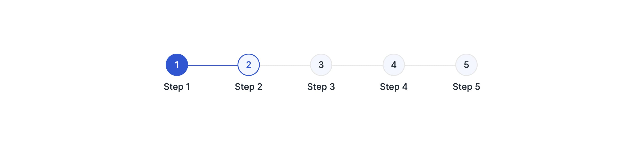Open the step 5 circle
The width and height of the screenshot is (644, 141).
(466, 65)
